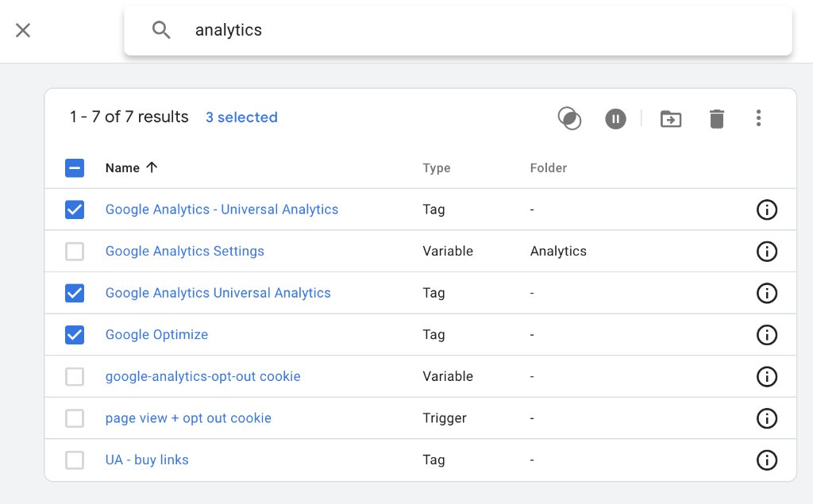Sort by Name column arrow

pos(152,167)
